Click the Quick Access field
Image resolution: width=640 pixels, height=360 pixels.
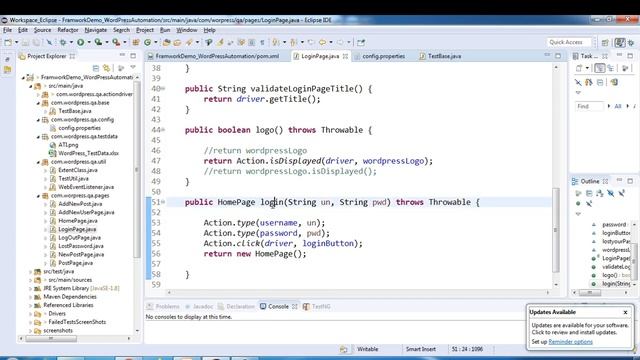569,42
